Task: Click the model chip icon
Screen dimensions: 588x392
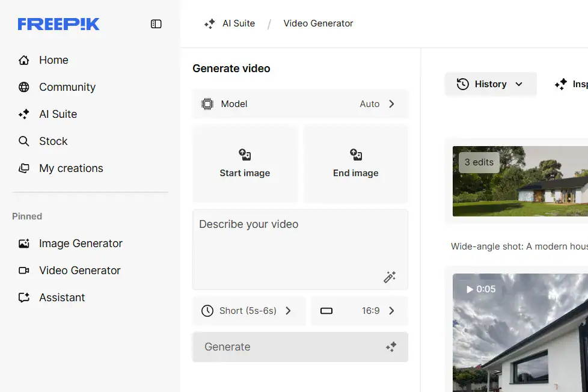Action: [207, 104]
